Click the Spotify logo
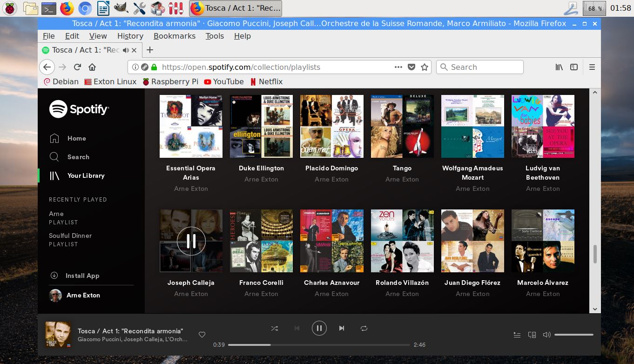This screenshot has width=634, height=364. click(79, 109)
